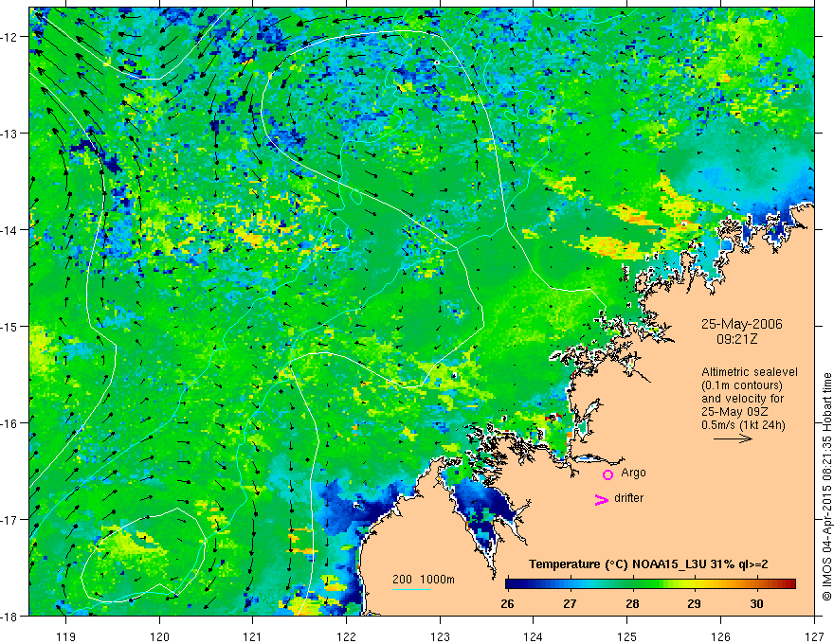Click the "09:21Z" time text

tap(736, 339)
